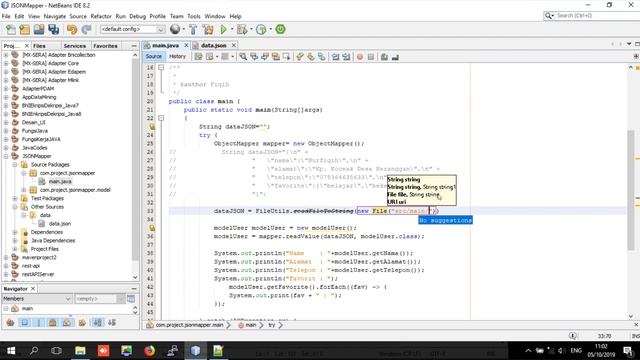Click the Stop Macro Recording icon
Screen dimensions: 640x360
[371, 57]
